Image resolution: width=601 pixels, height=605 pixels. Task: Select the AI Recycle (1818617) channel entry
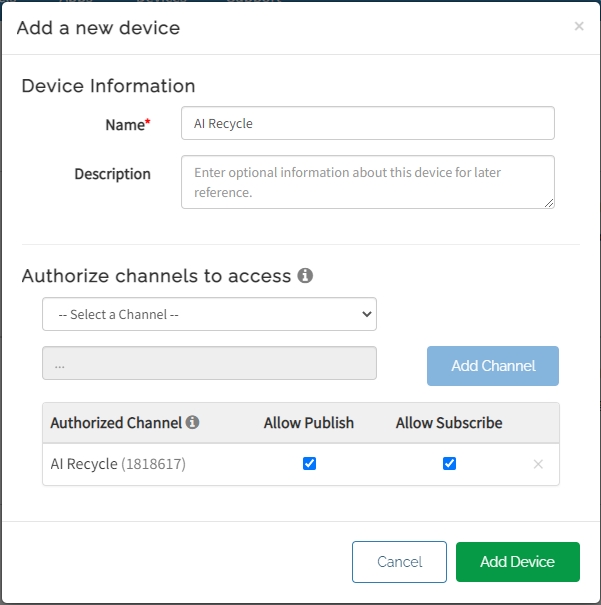118,464
